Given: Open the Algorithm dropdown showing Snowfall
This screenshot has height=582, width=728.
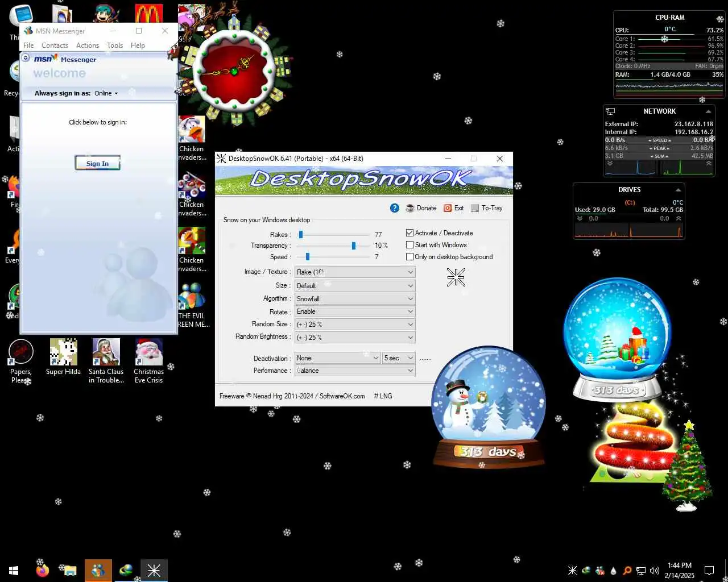Looking at the screenshot, I should pos(355,299).
